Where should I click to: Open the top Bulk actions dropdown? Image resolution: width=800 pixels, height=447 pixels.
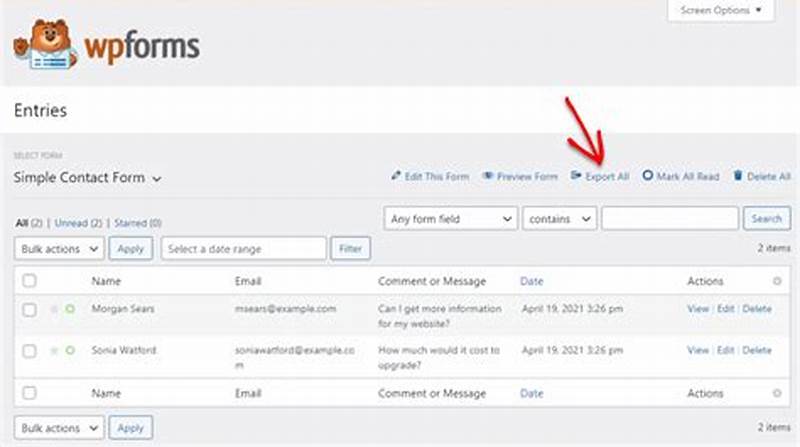(x=59, y=249)
